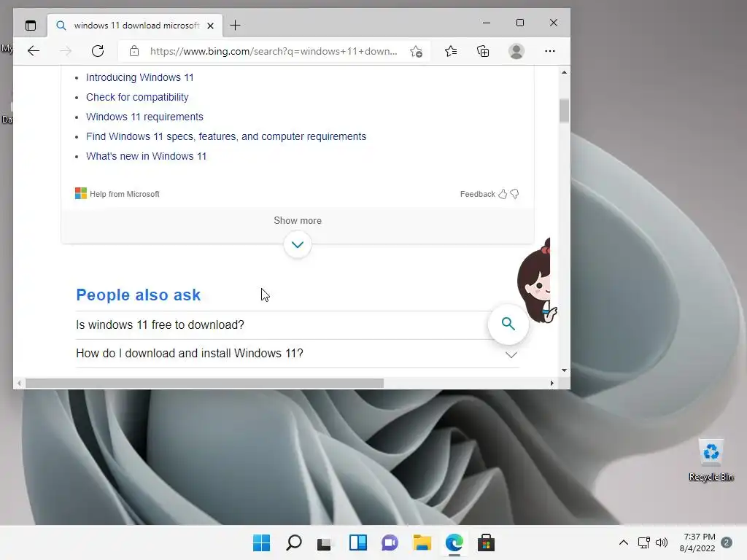747x560 pixels.
Task: Open the Favorites list
Action: [451, 51]
